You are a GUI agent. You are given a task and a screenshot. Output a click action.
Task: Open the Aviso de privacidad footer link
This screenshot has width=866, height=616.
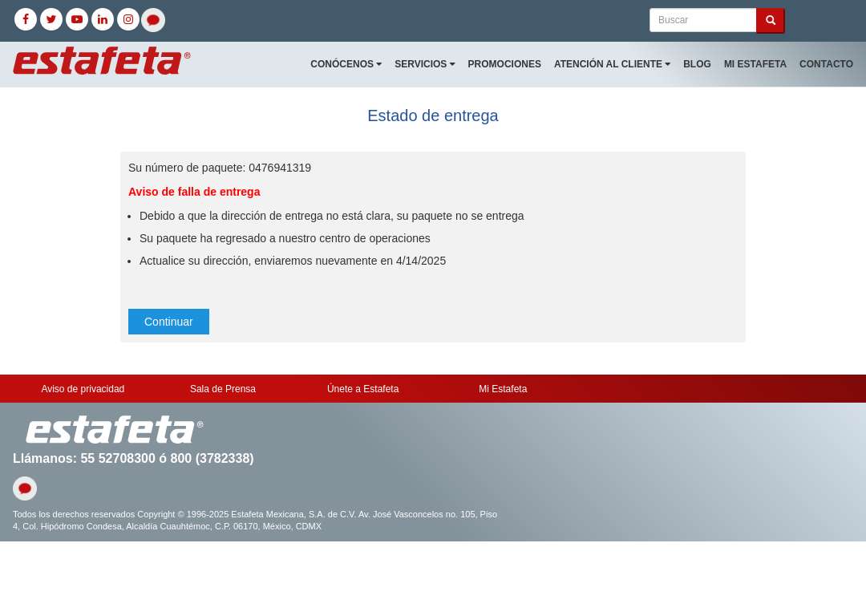click(x=83, y=389)
